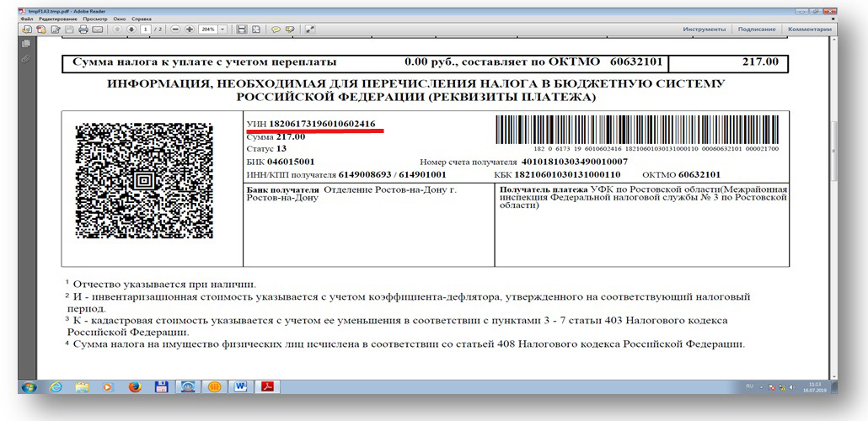Open the Файл menu
Viewport: 868px width, 421px height.
27,19
